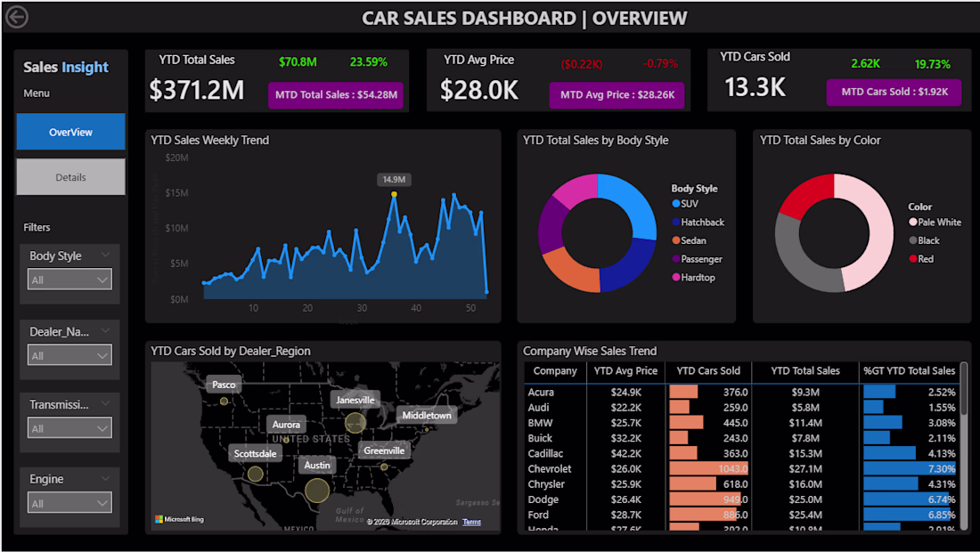Select the Acura row name
The height and width of the screenshot is (552, 980).
[541, 392]
